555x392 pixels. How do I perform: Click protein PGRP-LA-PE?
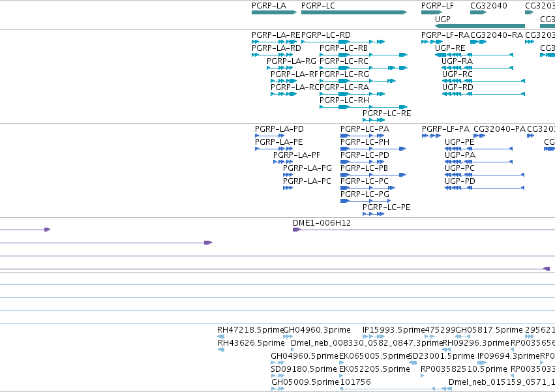(274, 149)
